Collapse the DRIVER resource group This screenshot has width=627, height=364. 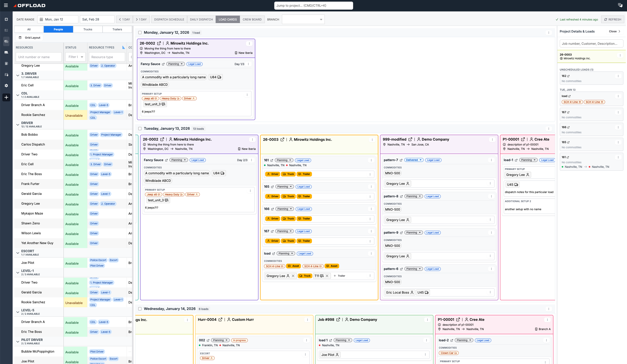(x=18, y=125)
